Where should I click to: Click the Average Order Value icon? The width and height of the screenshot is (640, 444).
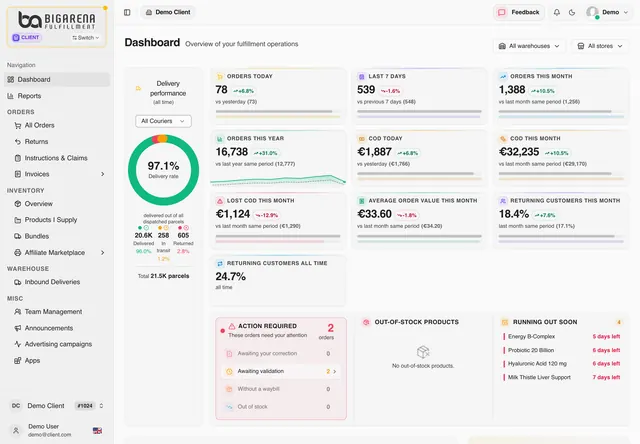pyautogui.click(x=361, y=201)
